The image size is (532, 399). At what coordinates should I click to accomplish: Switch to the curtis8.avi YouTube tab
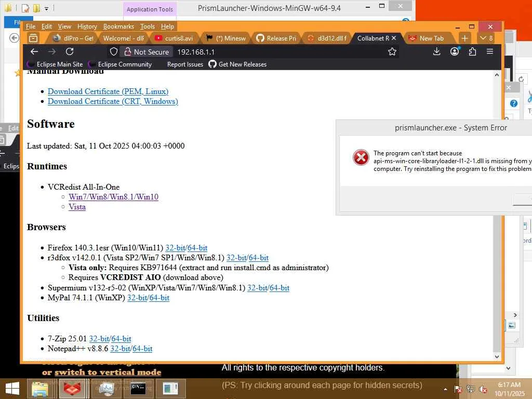click(175, 38)
